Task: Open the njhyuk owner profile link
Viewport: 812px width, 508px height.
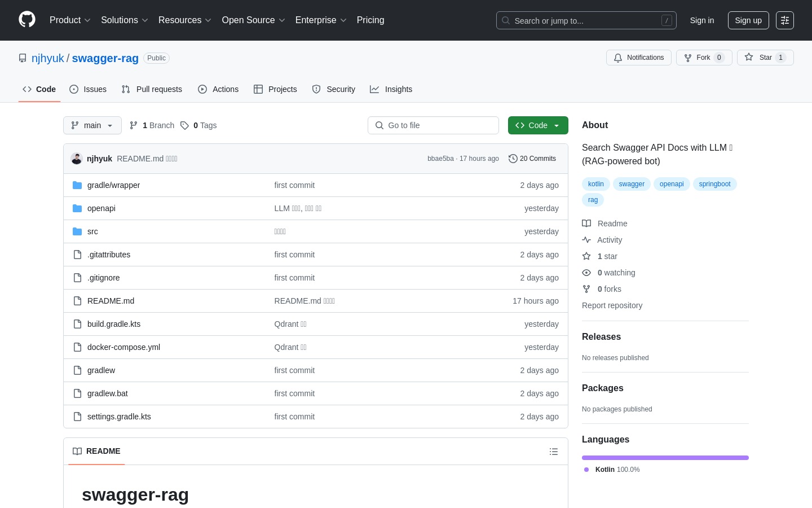Action: point(48,58)
